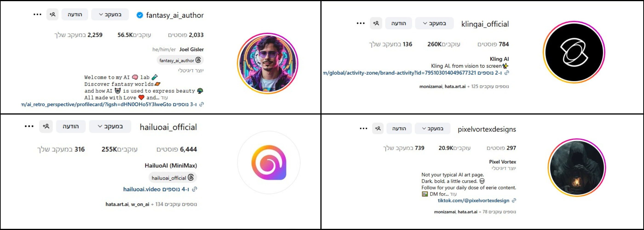This screenshot has width=644, height=230.
Task: Send a message to hailuoai_official
Action: tap(71, 126)
